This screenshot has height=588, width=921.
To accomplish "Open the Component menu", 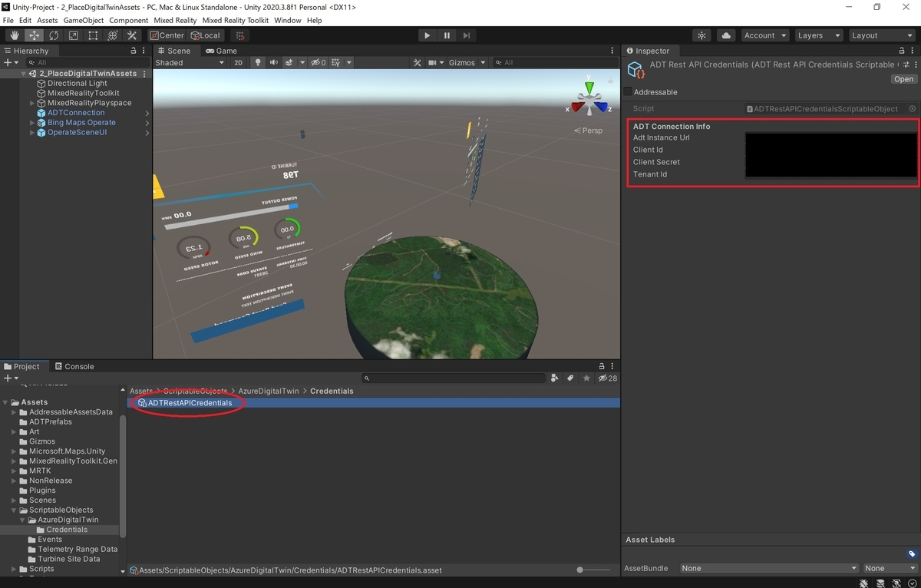I will tap(129, 20).
